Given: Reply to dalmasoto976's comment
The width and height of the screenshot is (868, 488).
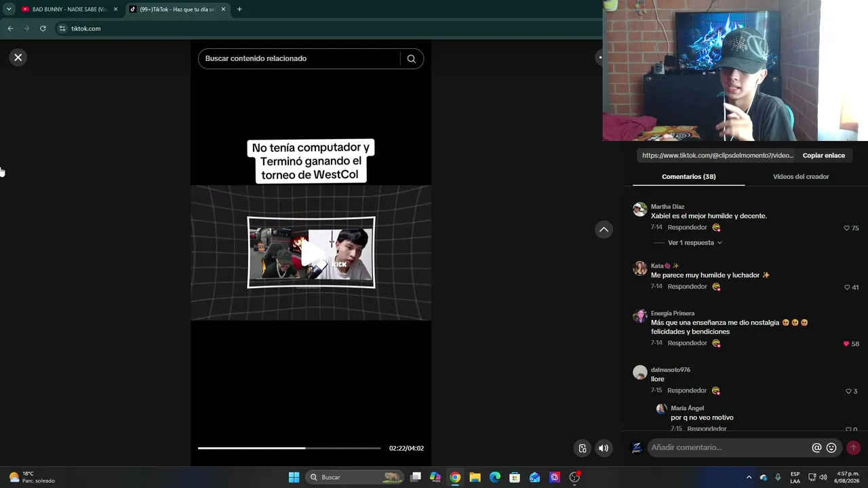Looking at the screenshot, I should [x=687, y=390].
